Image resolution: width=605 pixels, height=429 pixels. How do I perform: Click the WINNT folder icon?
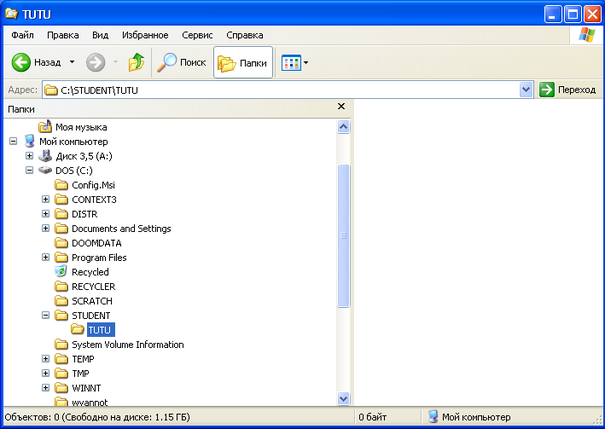click(61, 388)
